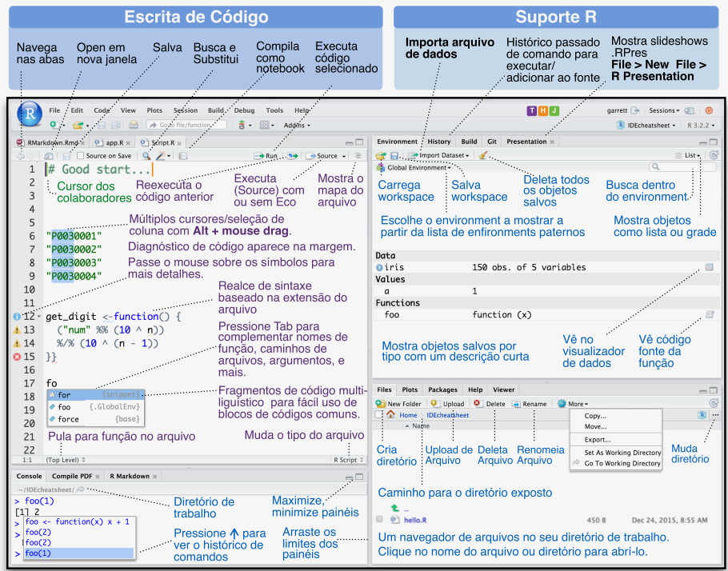This screenshot has width=728, height=571.
Task: Choose Set As Working Directory menu item
Action: pyautogui.click(x=622, y=452)
